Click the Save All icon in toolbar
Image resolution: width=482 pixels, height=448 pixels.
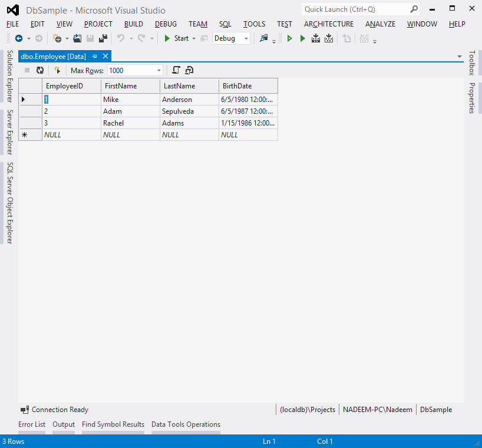click(x=103, y=38)
